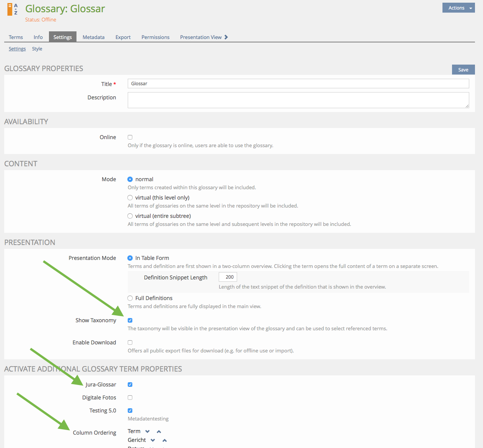Viewport: 483px width, 448px height.
Task: Switch to the Metadata tab
Action: tap(93, 37)
